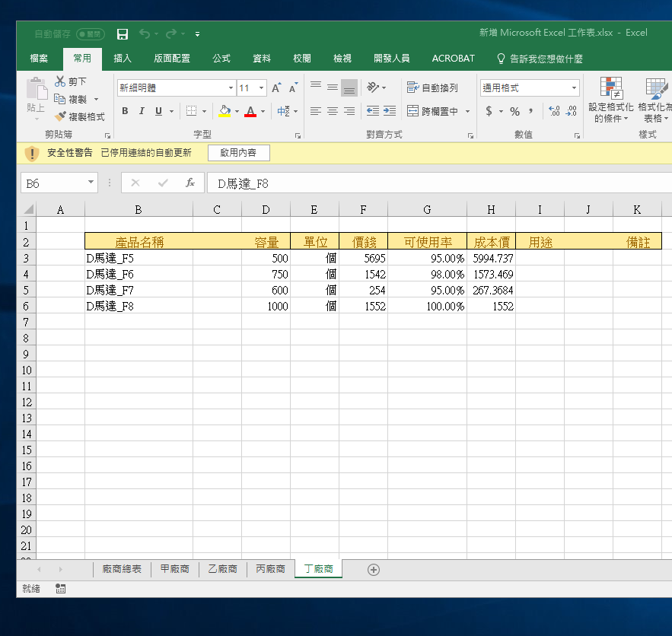Apply comma style icon
The width and height of the screenshot is (672, 636).
coord(531,111)
